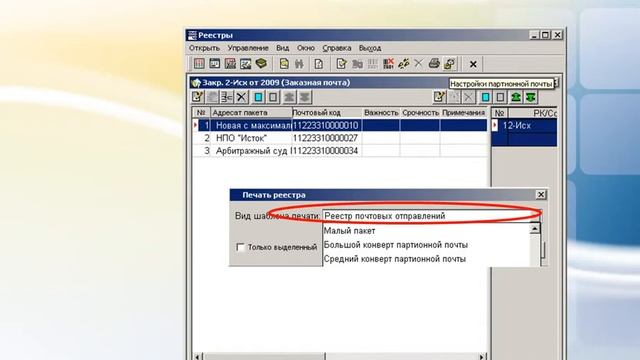Click the edit icon above РК panel

pyautogui.click(x=439, y=97)
